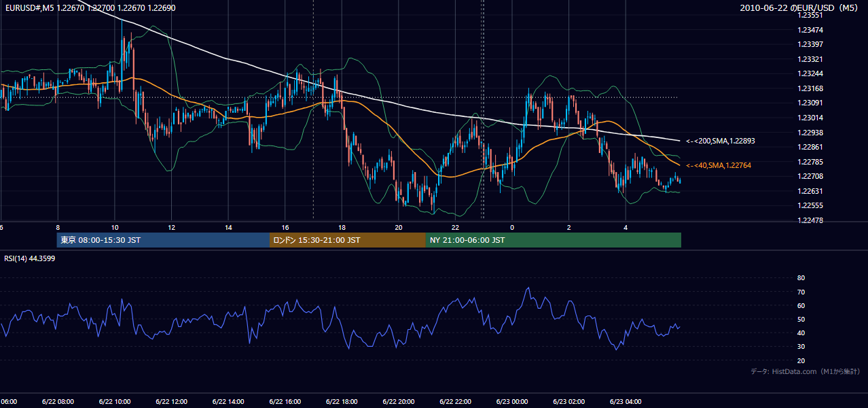Viewport: 868px width, 408px height.
Task: Click the 6/22 14:00 timestamp on bottom axis
Action: [228, 402]
